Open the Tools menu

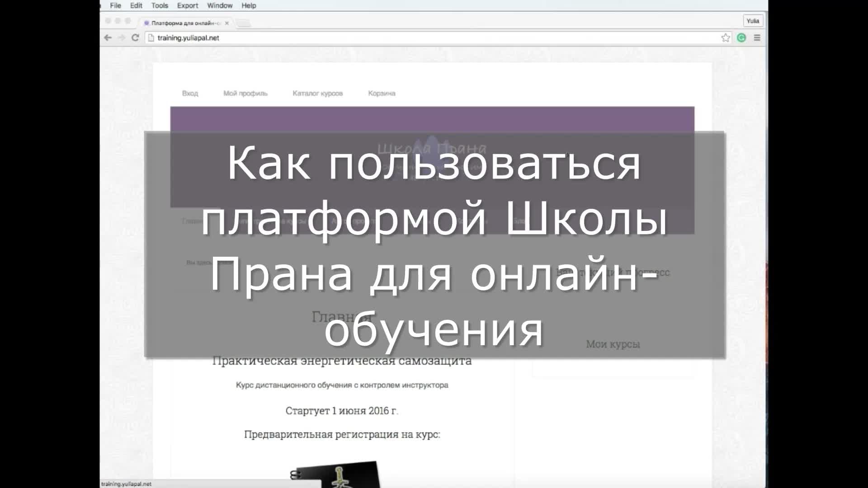[x=160, y=5]
